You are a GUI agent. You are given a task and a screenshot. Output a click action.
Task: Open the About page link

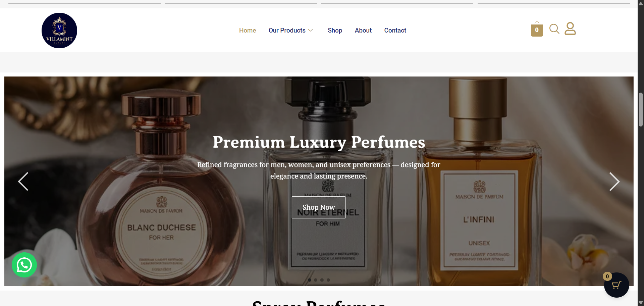(363, 31)
